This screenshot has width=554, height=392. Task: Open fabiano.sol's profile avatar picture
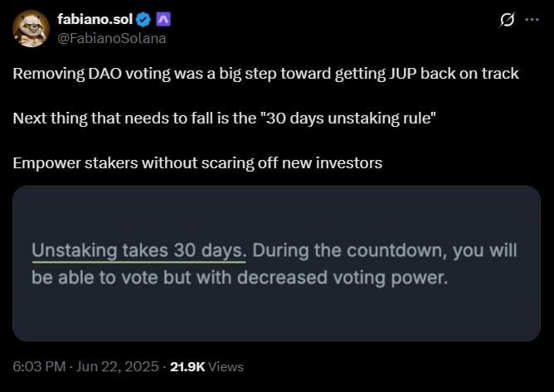pos(31,29)
